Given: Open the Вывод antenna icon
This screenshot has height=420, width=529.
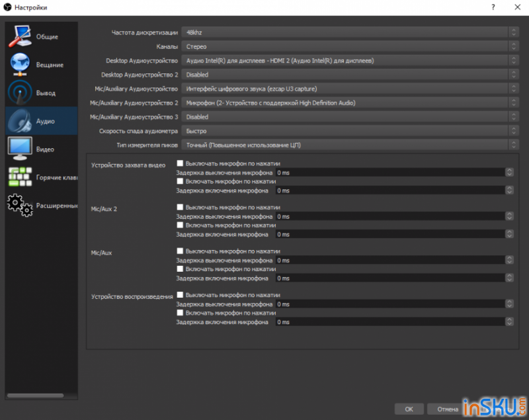Looking at the screenshot, I should point(20,93).
